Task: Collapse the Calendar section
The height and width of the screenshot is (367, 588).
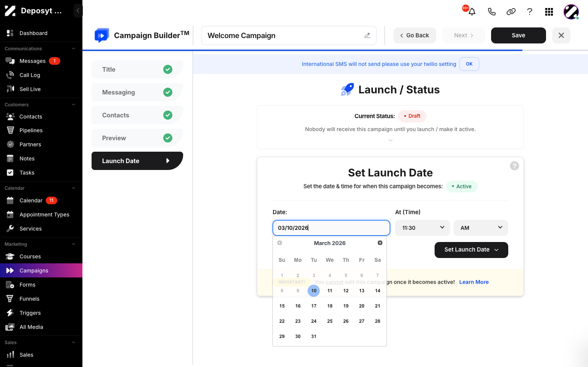Action: (x=74, y=188)
